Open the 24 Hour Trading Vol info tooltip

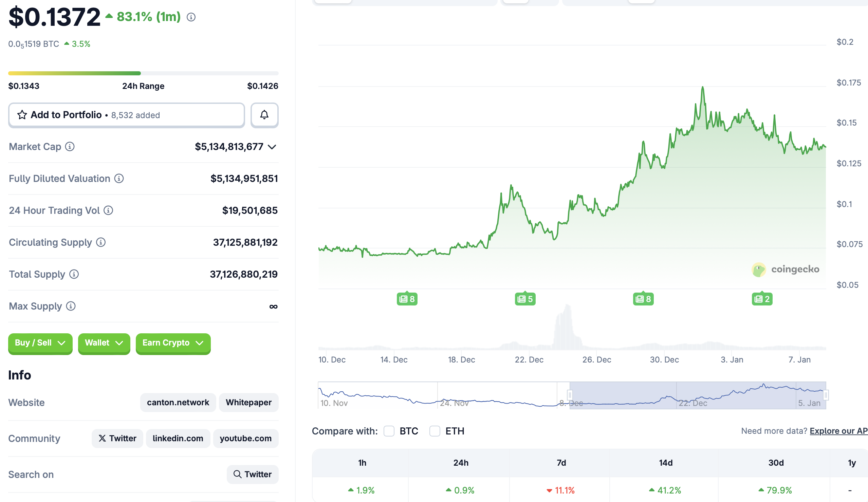tap(108, 210)
